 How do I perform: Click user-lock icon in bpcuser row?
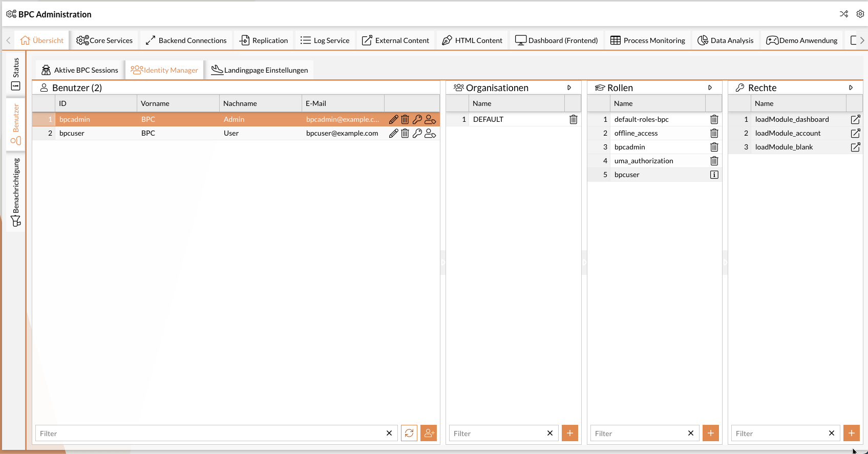click(x=430, y=133)
